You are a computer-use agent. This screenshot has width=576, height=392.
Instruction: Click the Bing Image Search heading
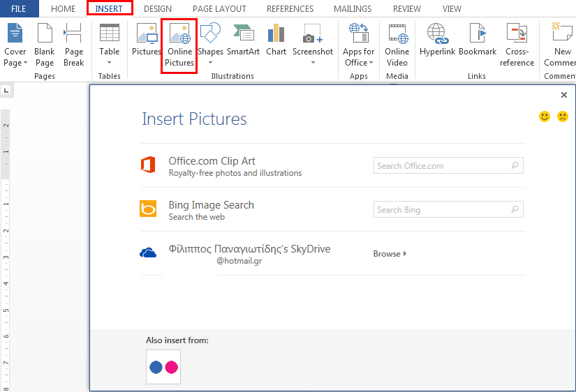pyautogui.click(x=212, y=205)
